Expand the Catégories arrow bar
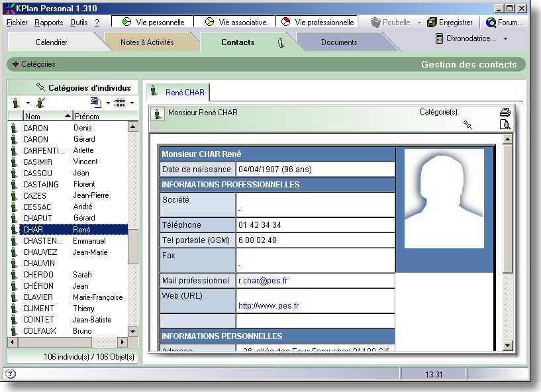Image resolution: width=541 pixels, height=392 pixels. pos(15,64)
